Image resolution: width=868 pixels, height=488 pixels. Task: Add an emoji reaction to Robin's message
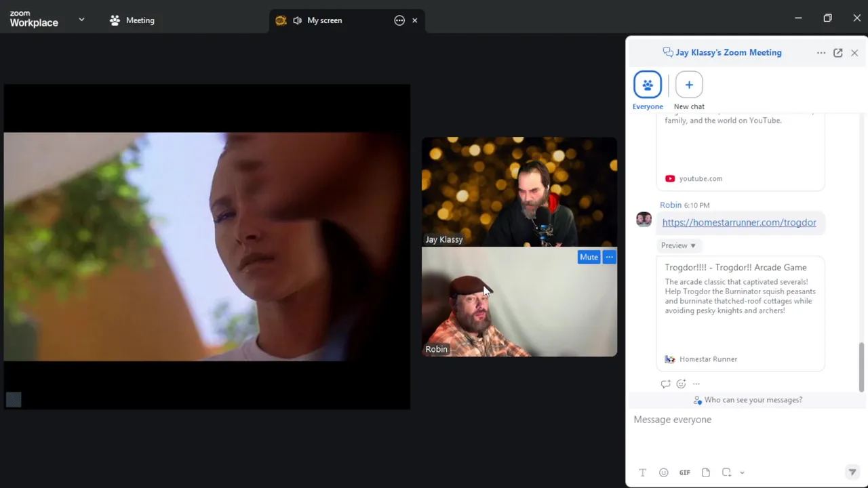(681, 384)
